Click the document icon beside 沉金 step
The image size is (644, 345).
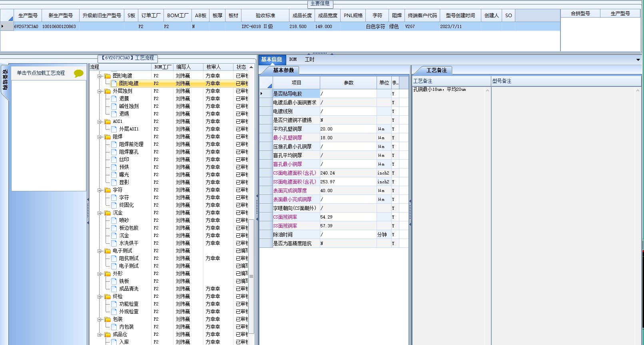114,235
